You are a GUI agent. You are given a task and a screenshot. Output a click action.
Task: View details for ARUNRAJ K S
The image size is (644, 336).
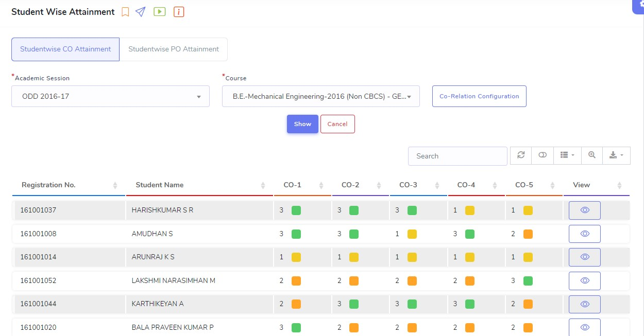pos(585,257)
